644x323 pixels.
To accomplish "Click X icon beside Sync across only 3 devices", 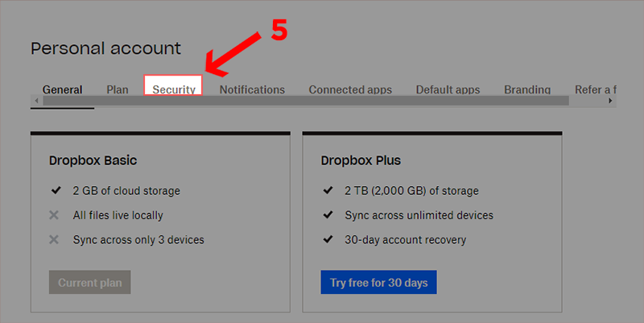I will click(x=54, y=239).
